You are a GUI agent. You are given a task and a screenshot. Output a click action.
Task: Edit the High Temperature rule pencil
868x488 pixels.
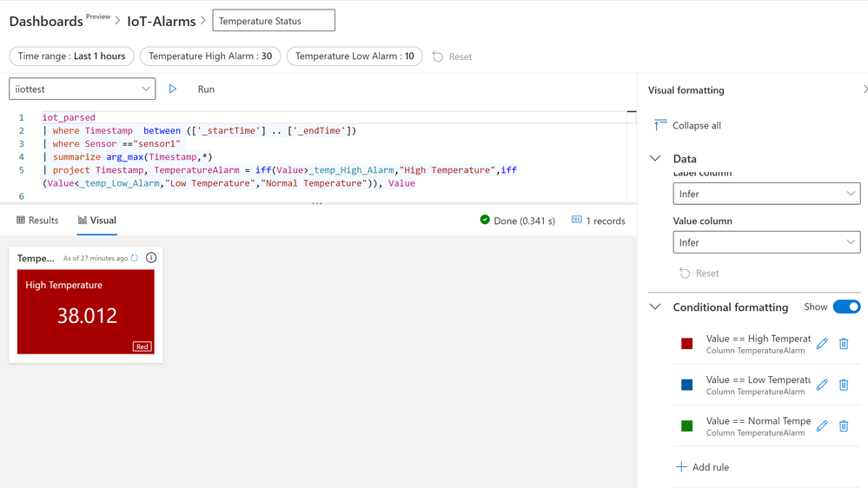coord(822,344)
